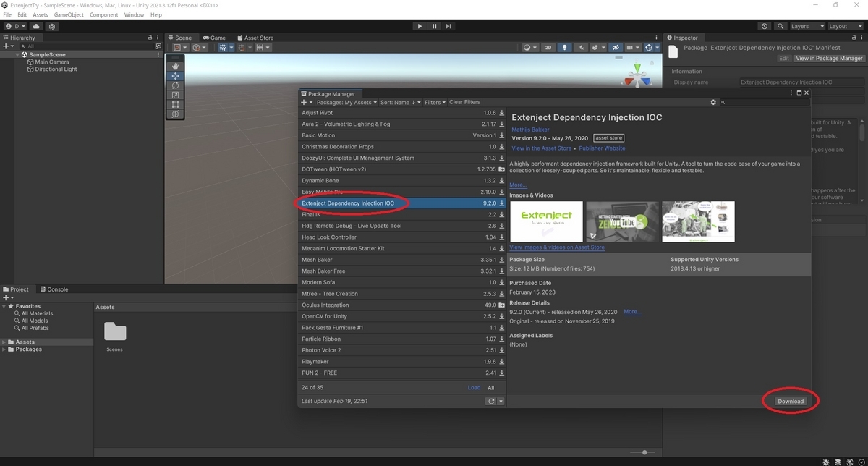Download the Extenject package
This screenshot has height=466, width=868.
pyautogui.click(x=790, y=401)
